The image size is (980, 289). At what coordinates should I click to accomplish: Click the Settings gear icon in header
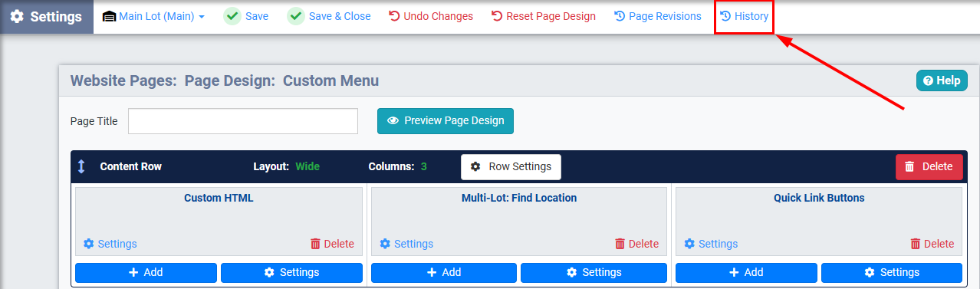(x=17, y=17)
